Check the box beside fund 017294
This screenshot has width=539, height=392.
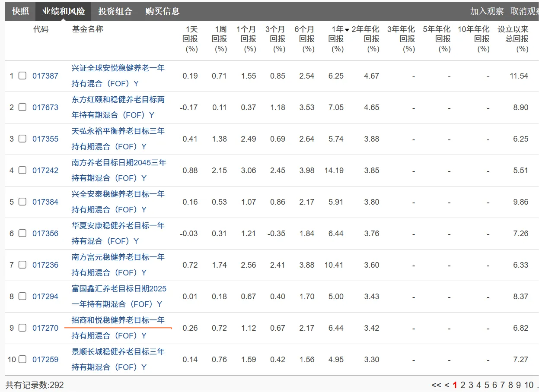click(x=22, y=296)
